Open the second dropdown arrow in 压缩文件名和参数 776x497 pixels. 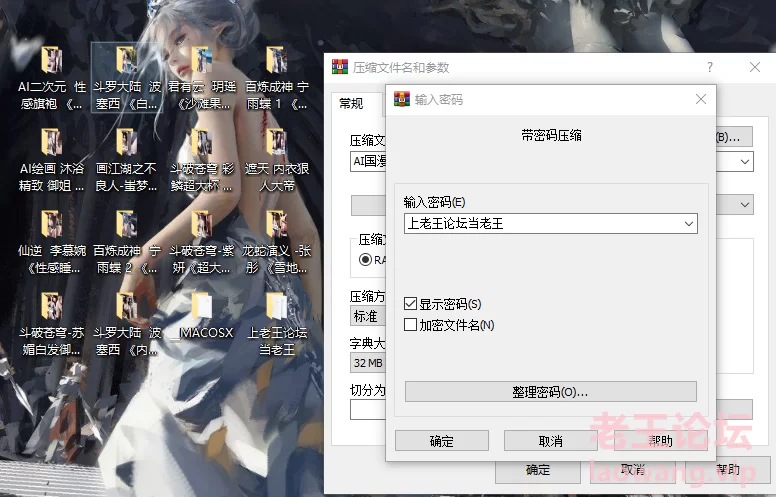click(x=745, y=204)
